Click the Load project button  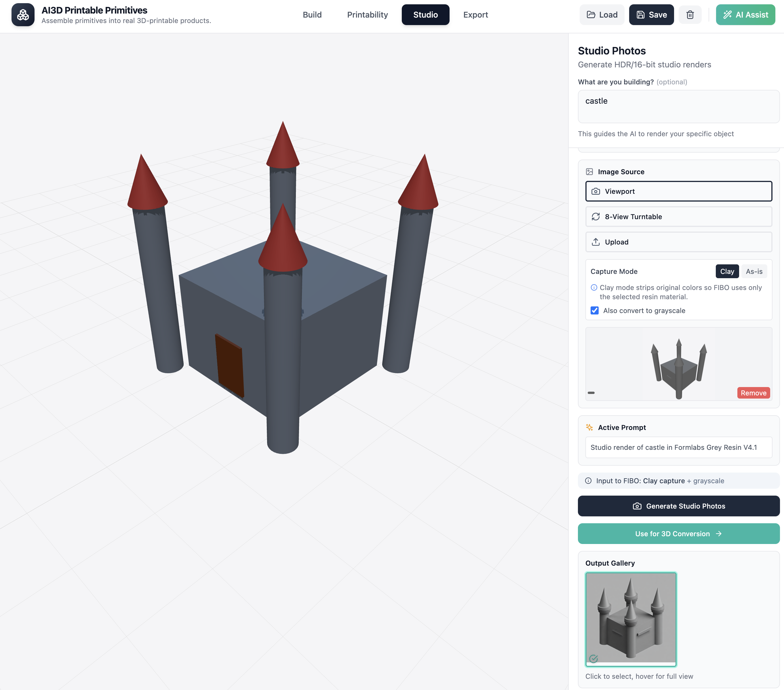tap(602, 15)
